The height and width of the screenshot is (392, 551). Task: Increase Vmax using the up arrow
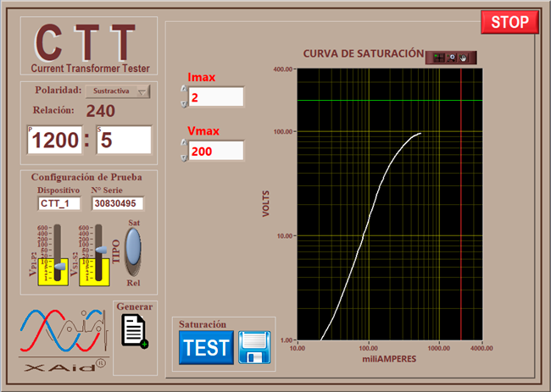(184, 142)
